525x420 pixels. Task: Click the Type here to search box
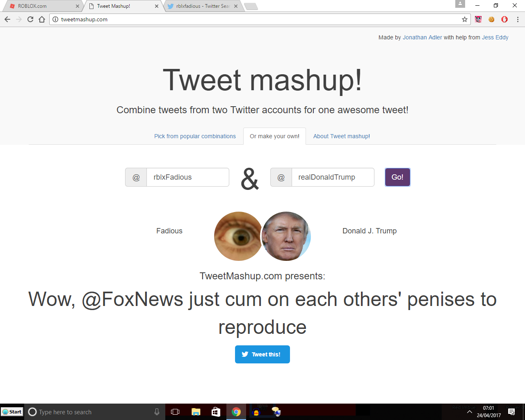[96, 412]
